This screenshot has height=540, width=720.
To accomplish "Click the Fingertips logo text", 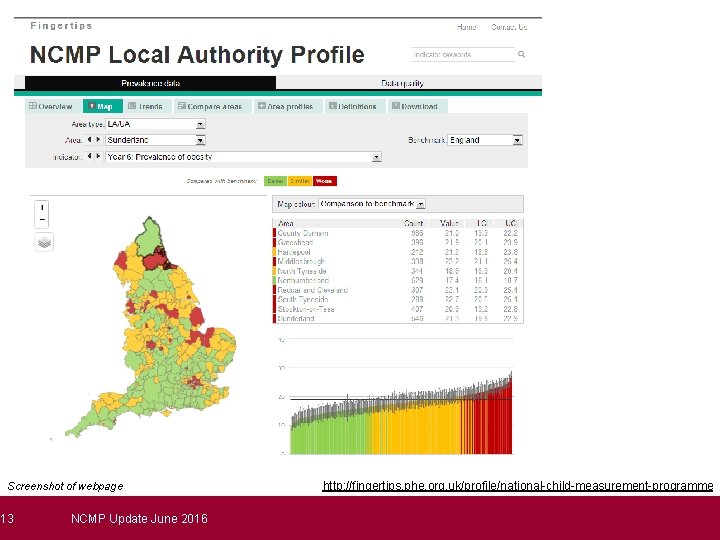I will pyautogui.click(x=61, y=26).
